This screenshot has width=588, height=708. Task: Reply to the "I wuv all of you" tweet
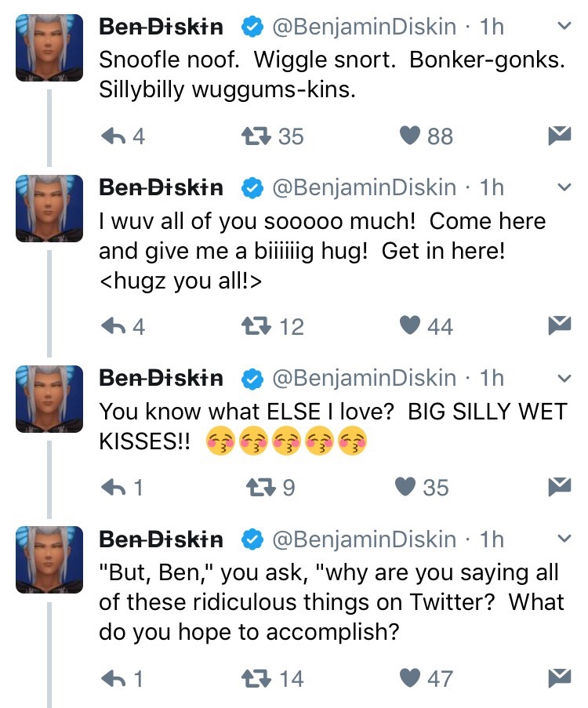coord(114,325)
